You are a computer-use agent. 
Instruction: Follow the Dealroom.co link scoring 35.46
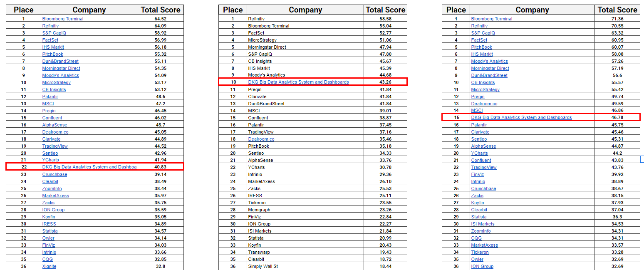(x=261, y=139)
